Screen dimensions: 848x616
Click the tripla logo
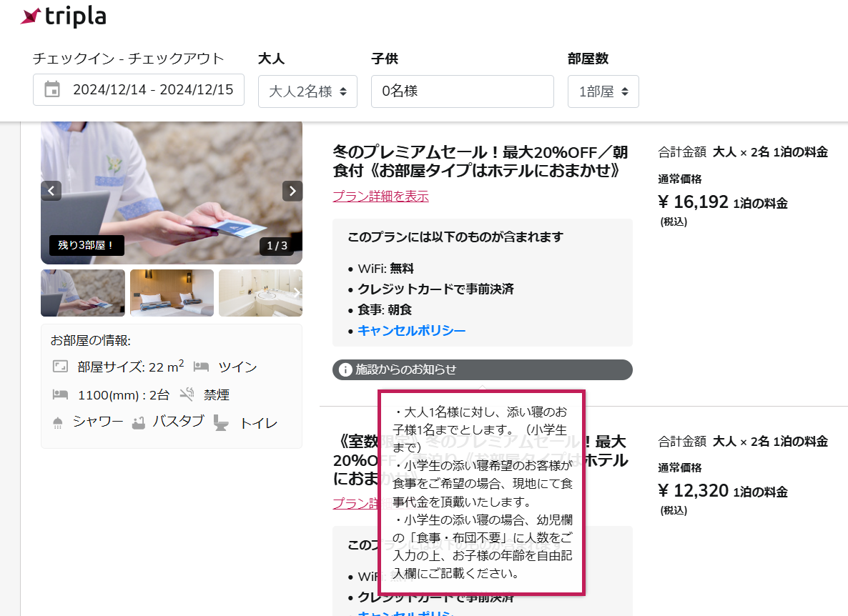(x=63, y=16)
